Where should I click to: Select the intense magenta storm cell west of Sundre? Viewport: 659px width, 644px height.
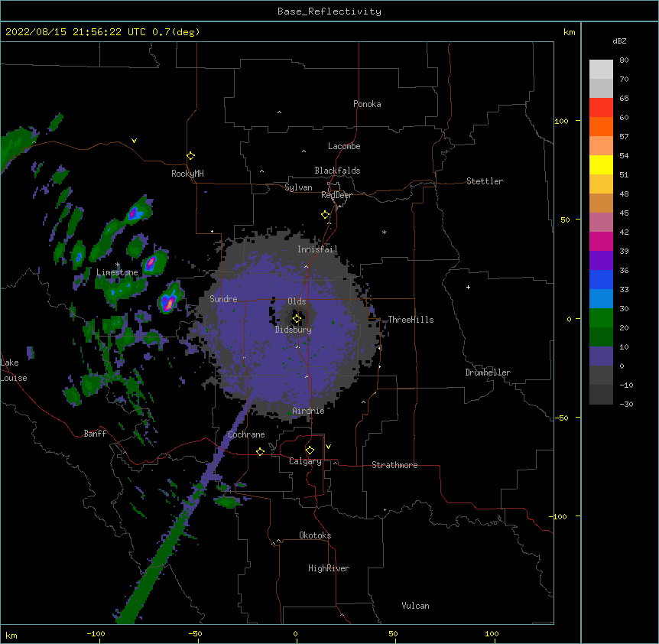(x=168, y=303)
